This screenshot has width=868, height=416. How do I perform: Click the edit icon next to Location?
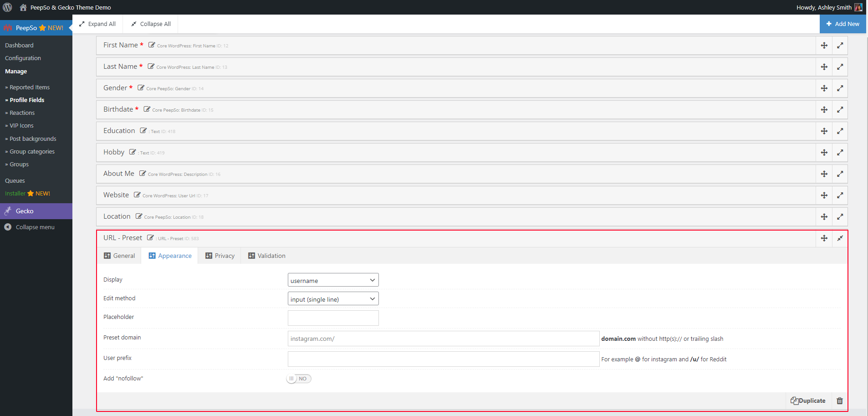pyautogui.click(x=139, y=216)
